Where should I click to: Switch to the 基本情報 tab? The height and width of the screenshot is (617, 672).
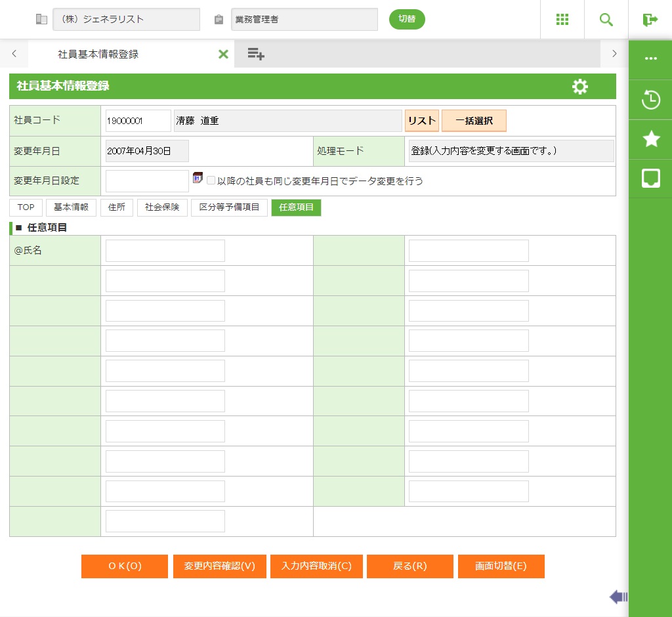pyautogui.click(x=71, y=207)
